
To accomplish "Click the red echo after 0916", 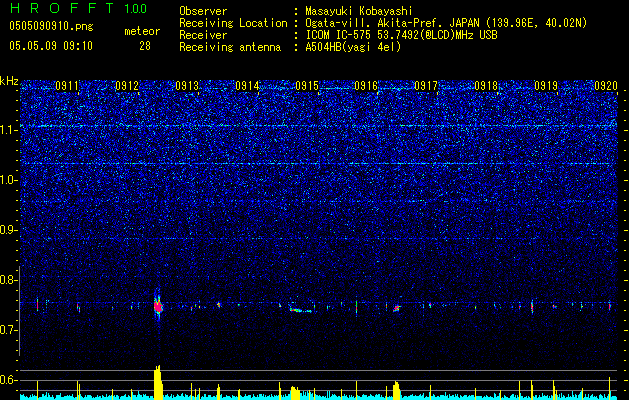I will pos(397,308).
